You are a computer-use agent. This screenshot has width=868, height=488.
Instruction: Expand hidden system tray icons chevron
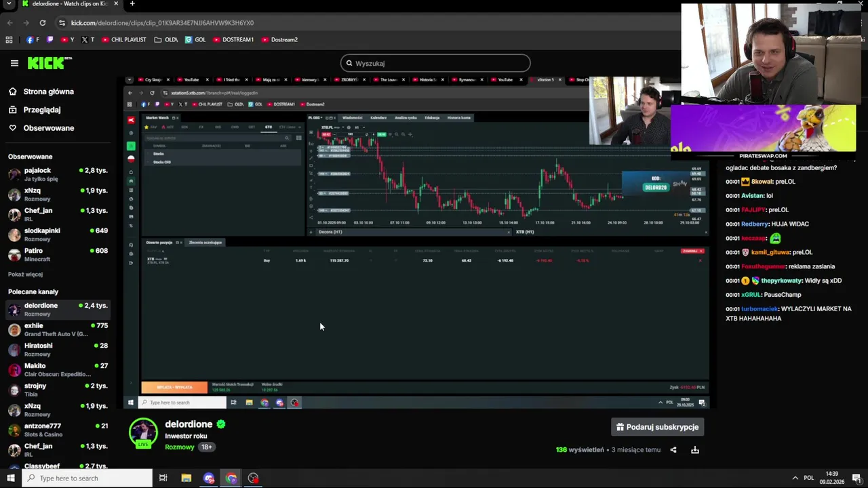(x=795, y=478)
